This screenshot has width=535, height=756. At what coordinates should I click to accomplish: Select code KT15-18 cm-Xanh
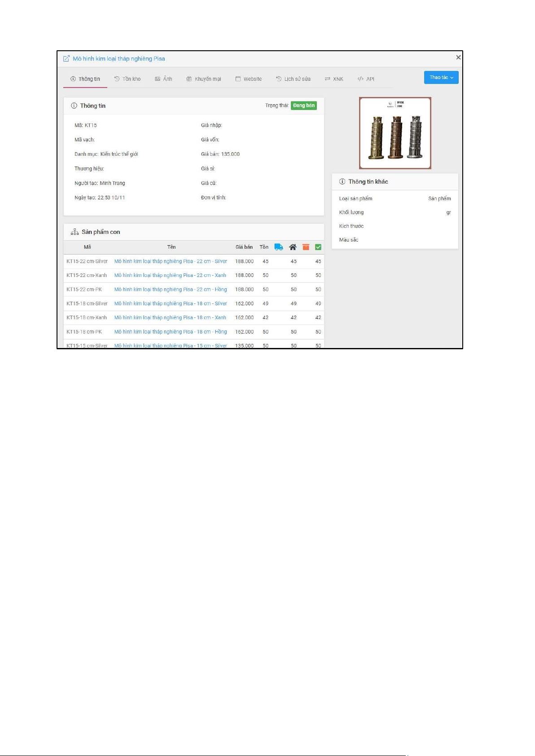click(87, 317)
